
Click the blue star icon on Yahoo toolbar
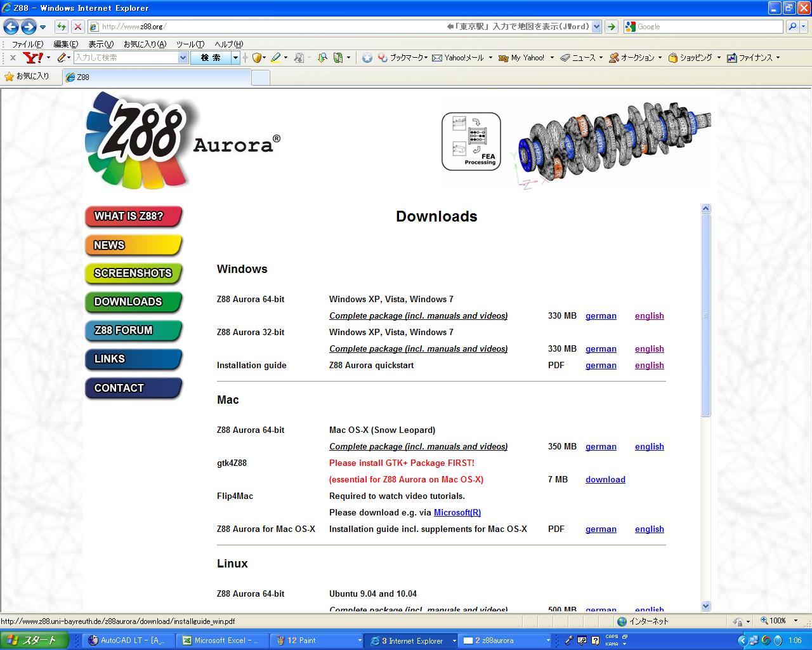click(367, 58)
